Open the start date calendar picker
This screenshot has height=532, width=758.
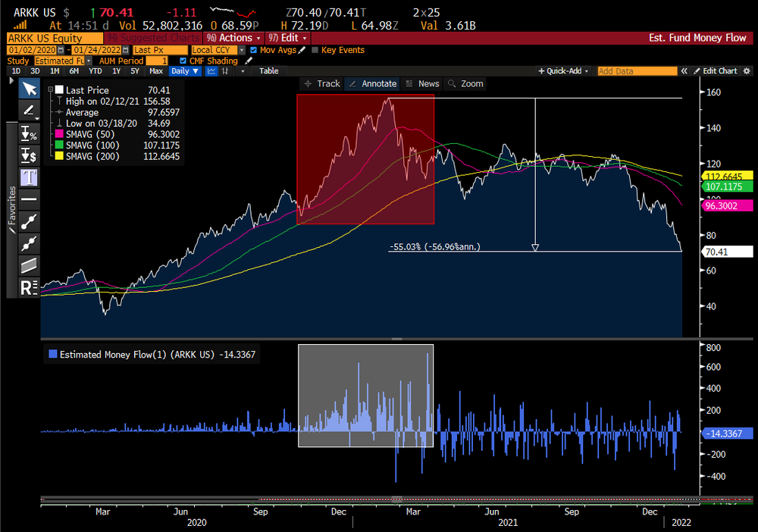61,50
